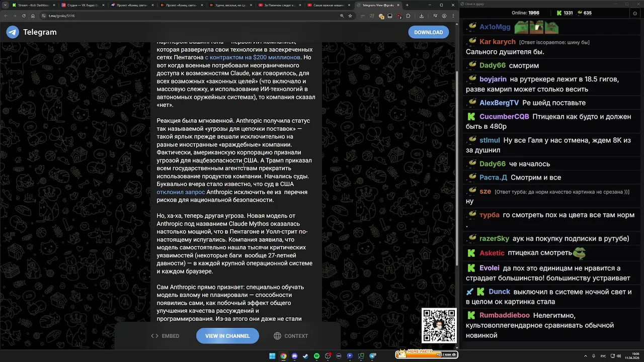Screen dimensions: 644x362
Task: Click username CucumberCQB in chat
Action: tap(504, 116)
